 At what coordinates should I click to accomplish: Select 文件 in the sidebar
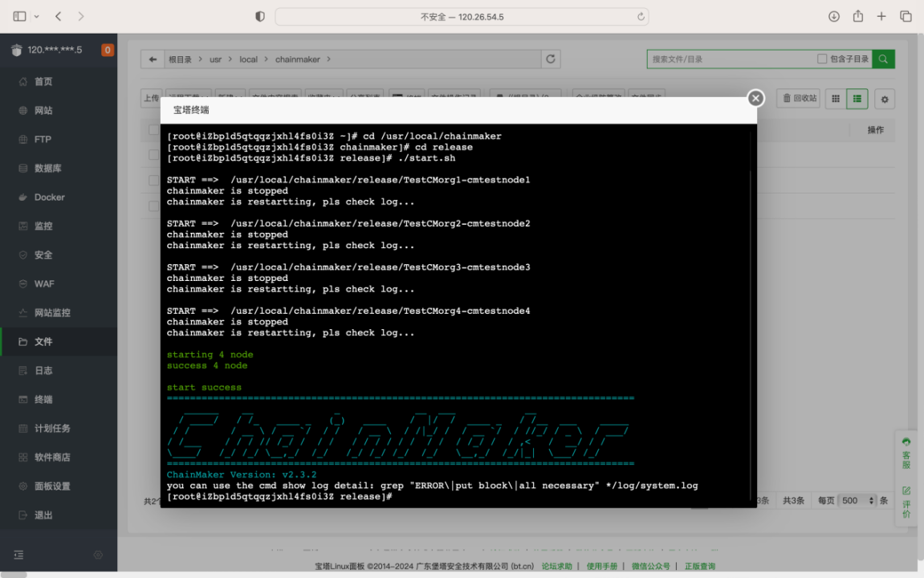pyautogui.click(x=59, y=342)
